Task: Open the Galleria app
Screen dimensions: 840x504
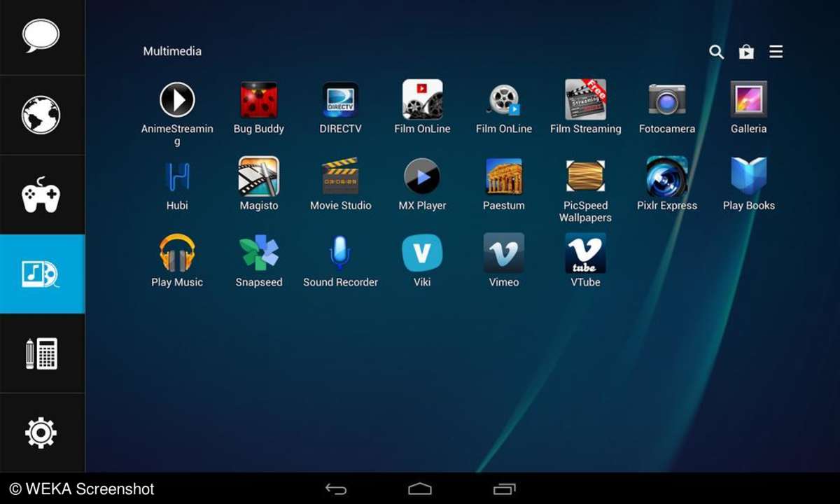Action: click(749, 99)
